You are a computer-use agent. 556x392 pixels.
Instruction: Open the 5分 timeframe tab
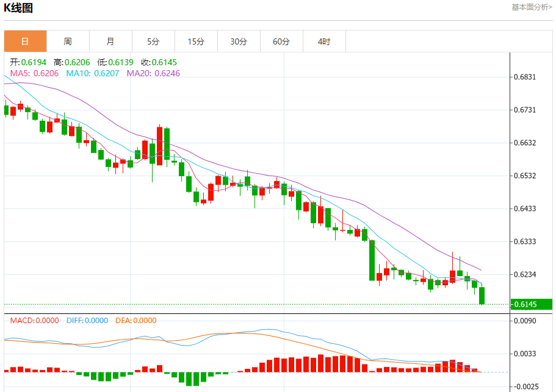tap(153, 41)
